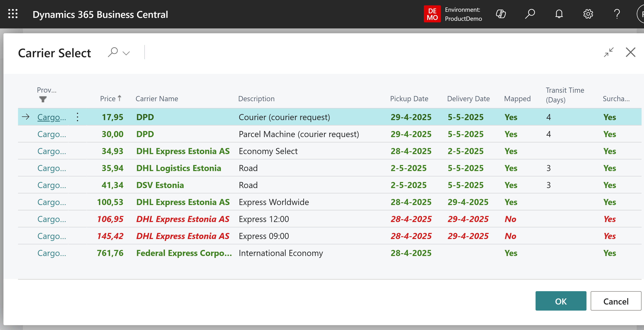Image resolution: width=644 pixels, height=330 pixels.
Task: Show more options for DPD 17,95 row
Action: [x=77, y=117]
